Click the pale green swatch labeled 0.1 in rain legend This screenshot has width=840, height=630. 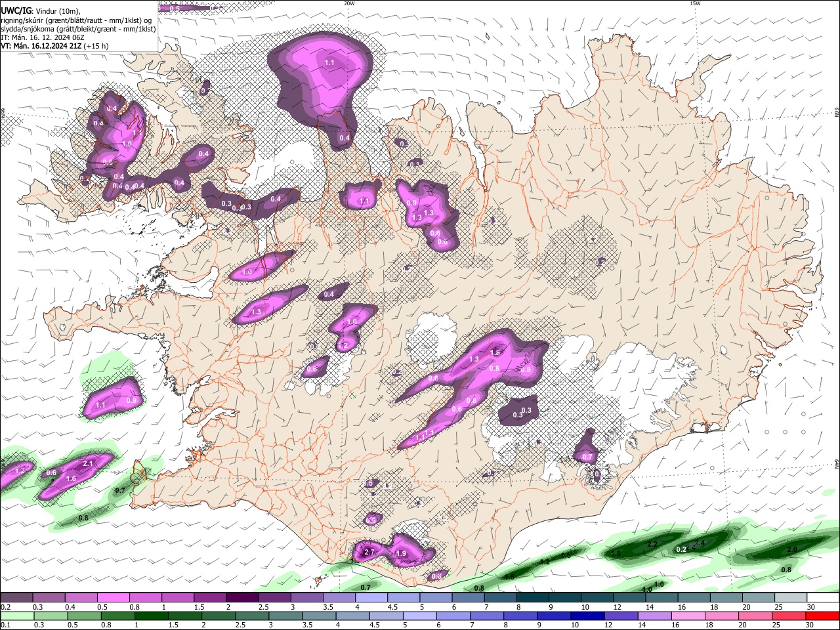click(17, 616)
